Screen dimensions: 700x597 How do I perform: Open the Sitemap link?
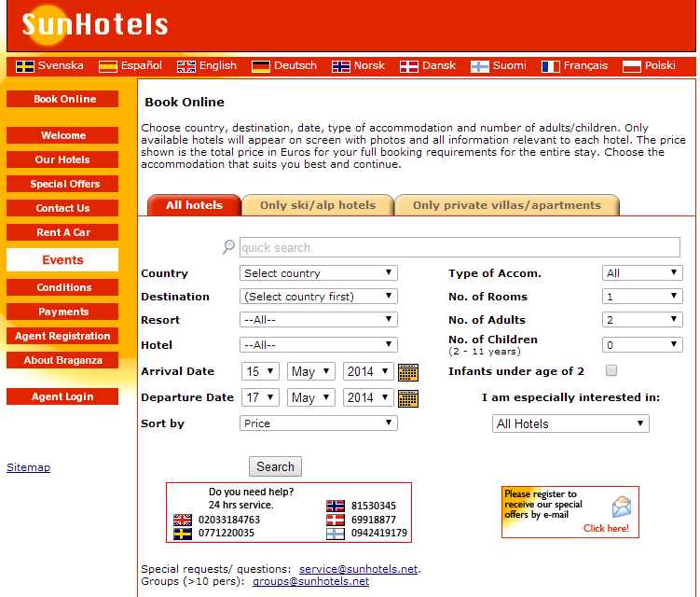coord(28,467)
